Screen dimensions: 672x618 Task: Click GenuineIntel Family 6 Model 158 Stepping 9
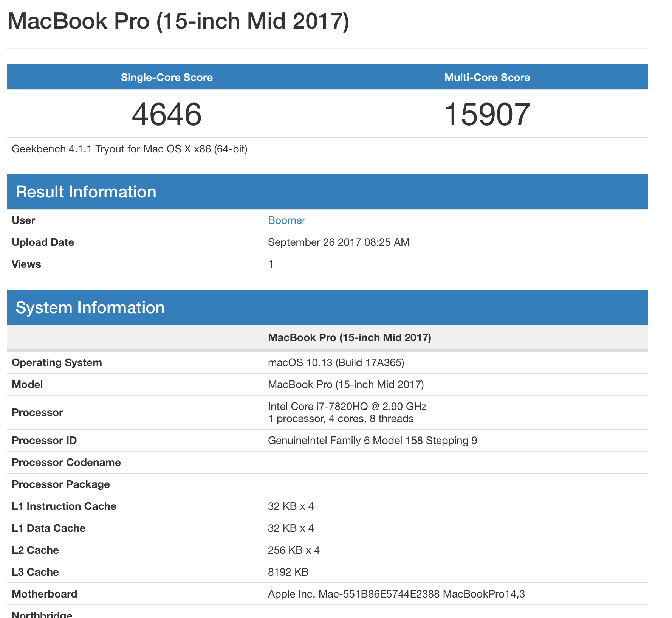click(x=372, y=440)
